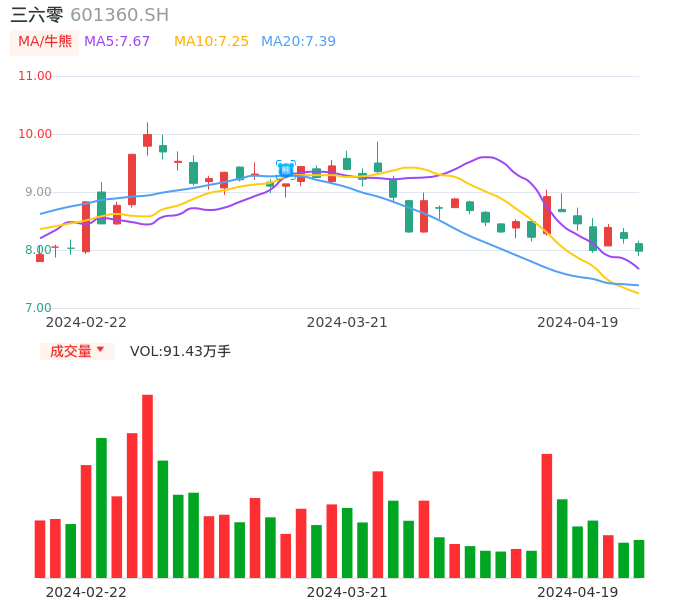
Task: Click the blue event marker icon on chart
Action: tap(285, 170)
